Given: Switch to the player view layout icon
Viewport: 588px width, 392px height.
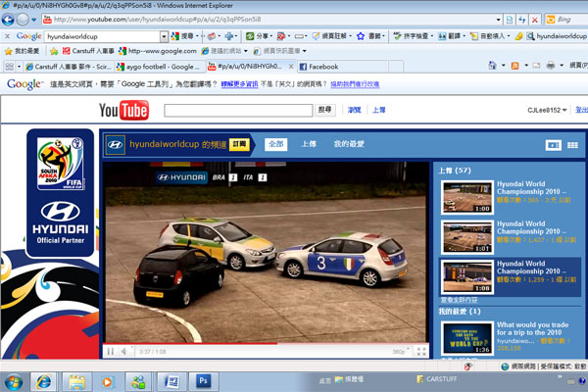Looking at the screenshot, I should tap(555, 145).
